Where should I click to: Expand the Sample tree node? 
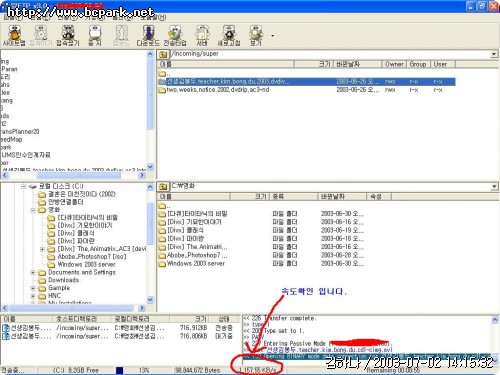33,288
